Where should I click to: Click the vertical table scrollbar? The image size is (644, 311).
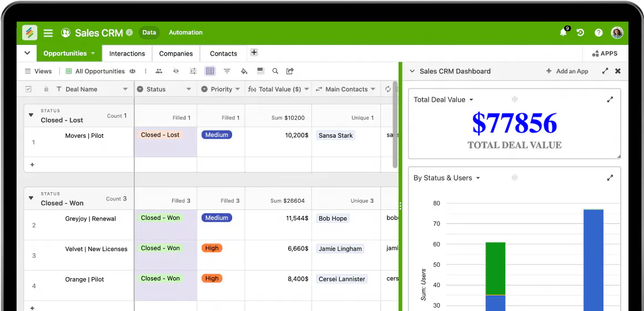click(x=395, y=124)
